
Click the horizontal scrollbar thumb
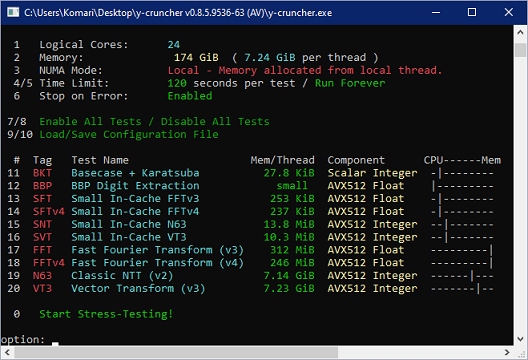pyautogui.click(x=176, y=353)
